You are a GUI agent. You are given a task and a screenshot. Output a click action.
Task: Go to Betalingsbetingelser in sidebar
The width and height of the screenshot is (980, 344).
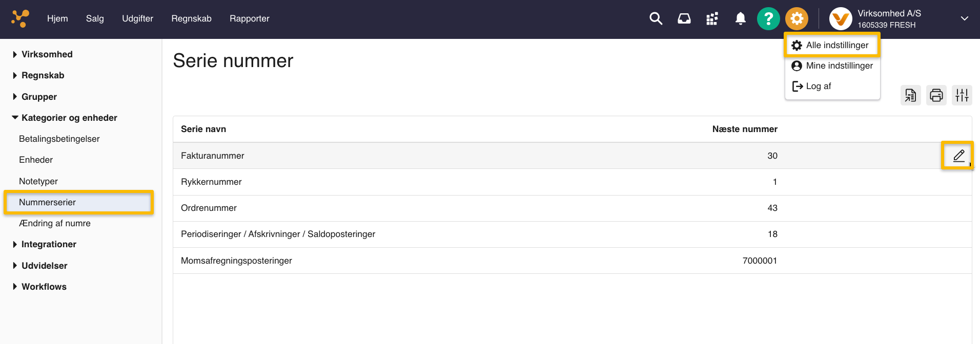(x=59, y=139)
